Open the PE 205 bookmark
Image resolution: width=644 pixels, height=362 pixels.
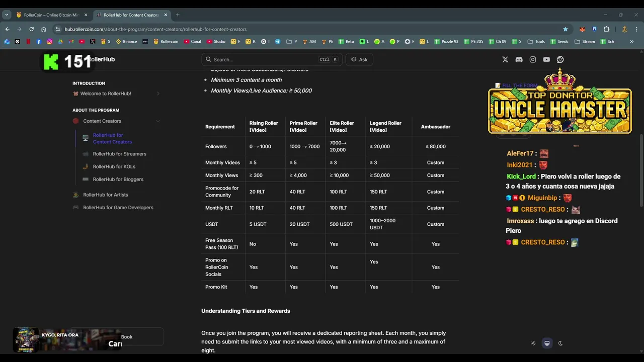tap(473, 42)
